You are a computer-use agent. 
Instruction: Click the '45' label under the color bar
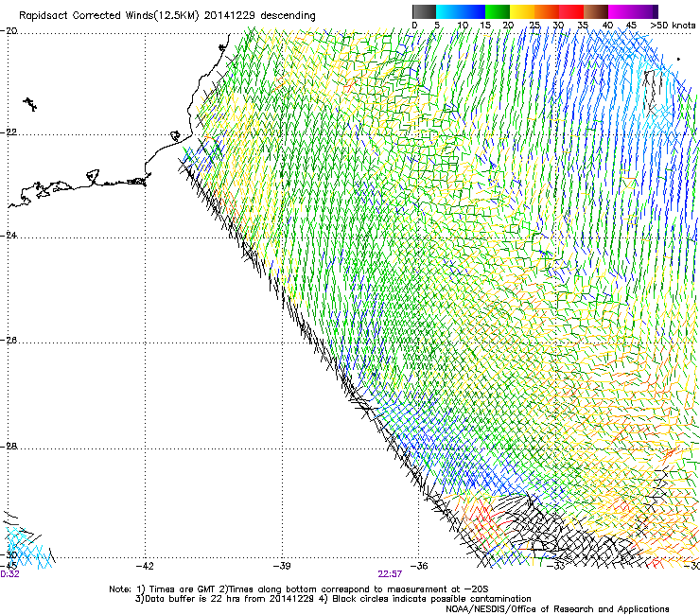point(631,26)
